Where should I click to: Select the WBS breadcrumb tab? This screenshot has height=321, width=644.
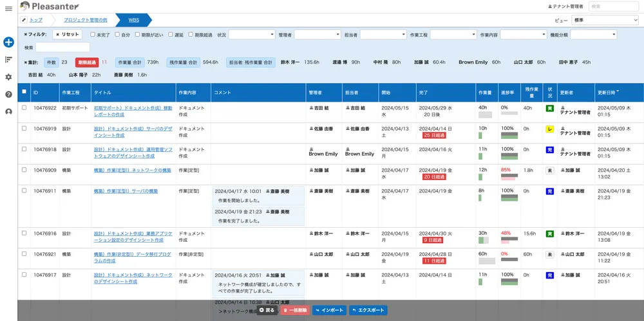point(133,20)
